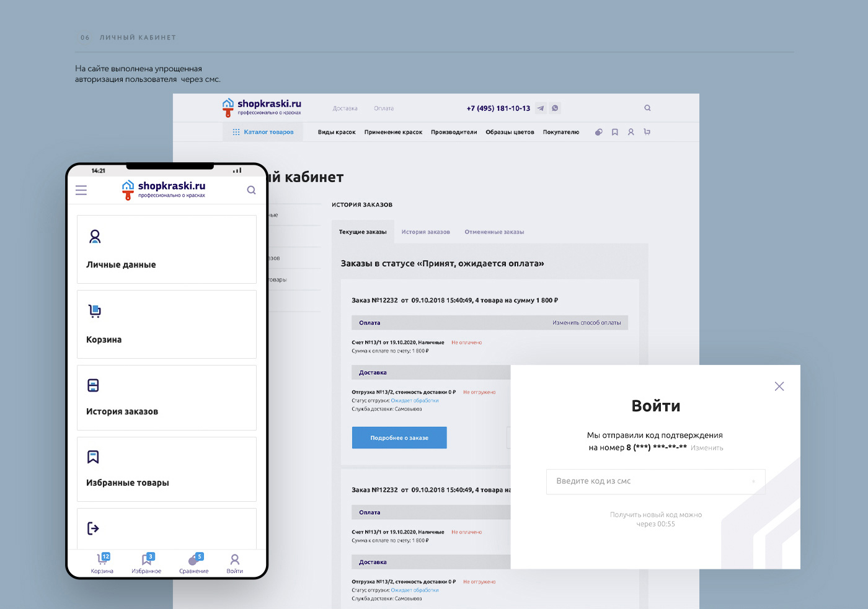Click the search magnifier icon in desktop header
Image resolution: width=868 pixels, height=609 pixels.
coord(647,108)
